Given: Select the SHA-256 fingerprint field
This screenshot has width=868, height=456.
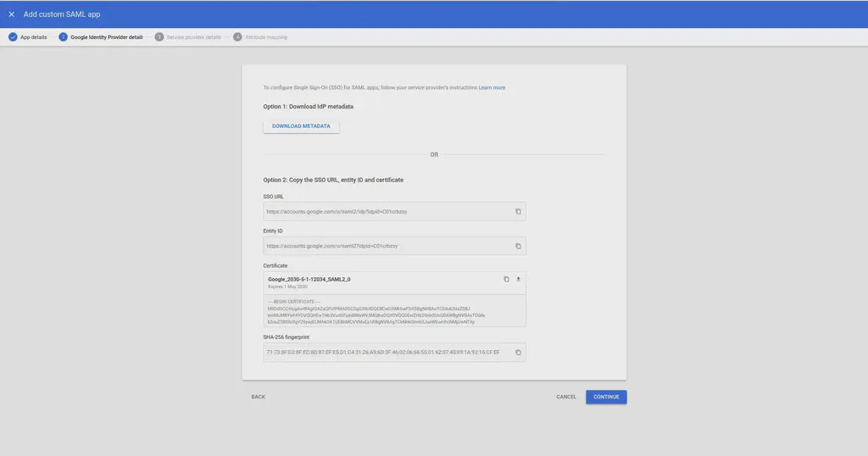Looking at the screenshot, I should (x=394, y=353).
